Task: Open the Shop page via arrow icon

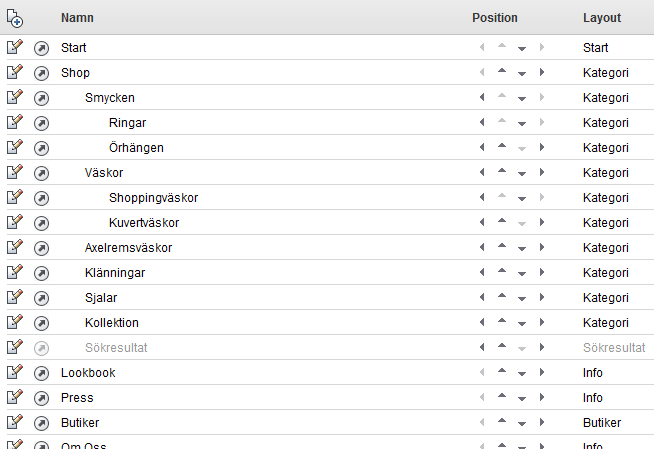Action: 41,73
